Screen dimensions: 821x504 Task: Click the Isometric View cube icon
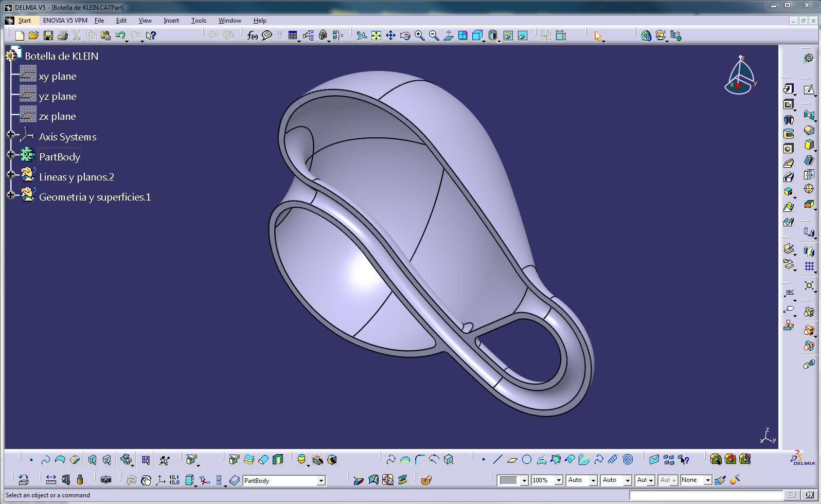pos(477,35)
